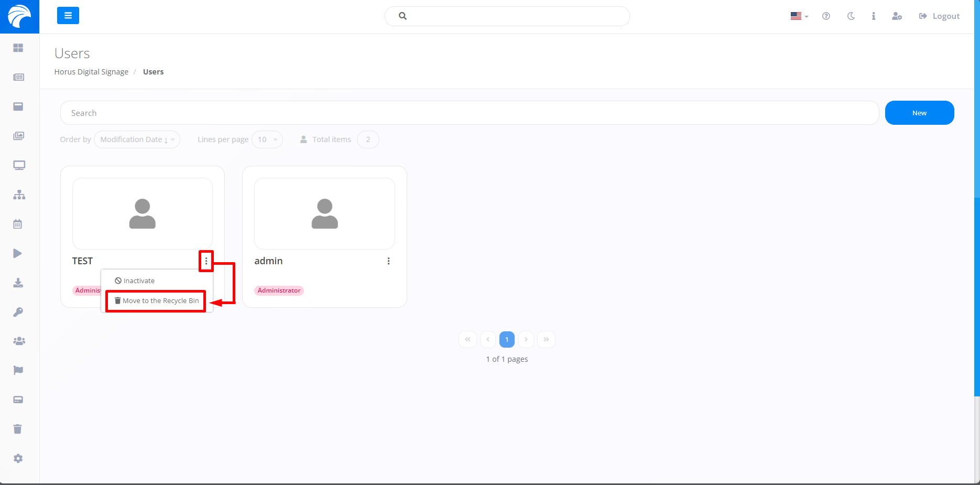Click the New button to create a user
980x485 pixels.
click(x=919, y=113)
